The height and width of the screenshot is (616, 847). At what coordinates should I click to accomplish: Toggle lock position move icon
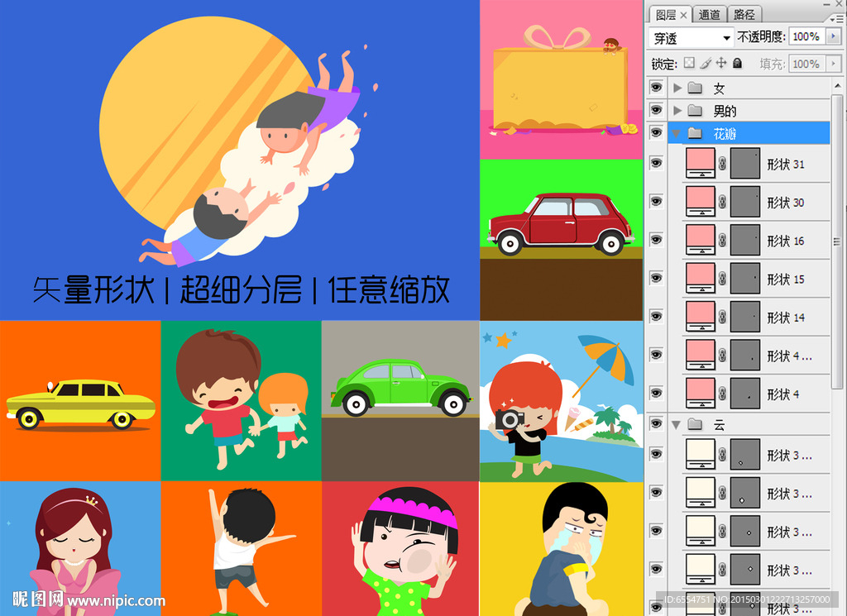point(721,63)
